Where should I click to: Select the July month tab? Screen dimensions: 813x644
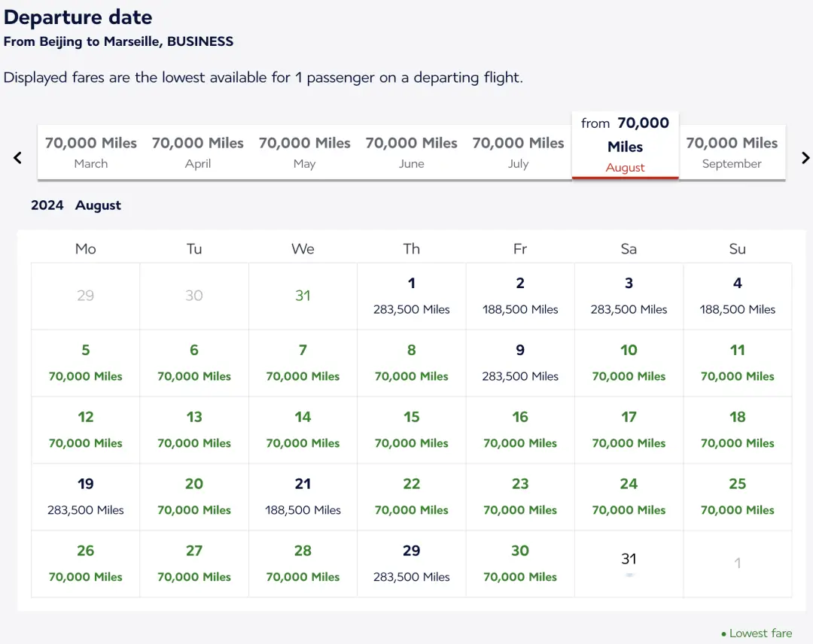tap(518, 152)
